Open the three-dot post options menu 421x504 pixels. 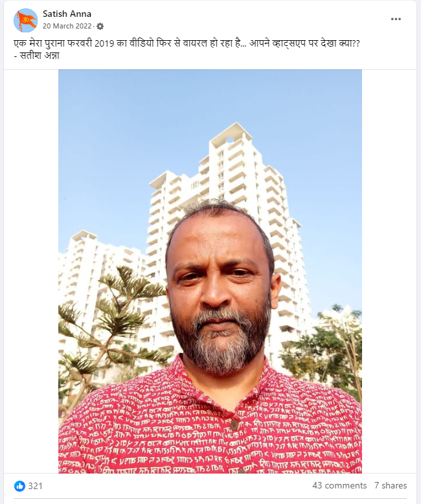[396, 19]
